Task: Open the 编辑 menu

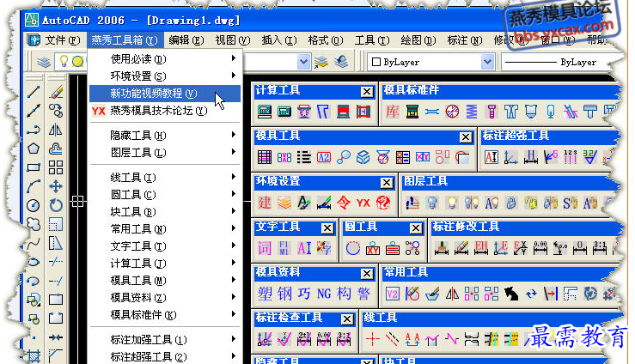Action: point(186,40)
